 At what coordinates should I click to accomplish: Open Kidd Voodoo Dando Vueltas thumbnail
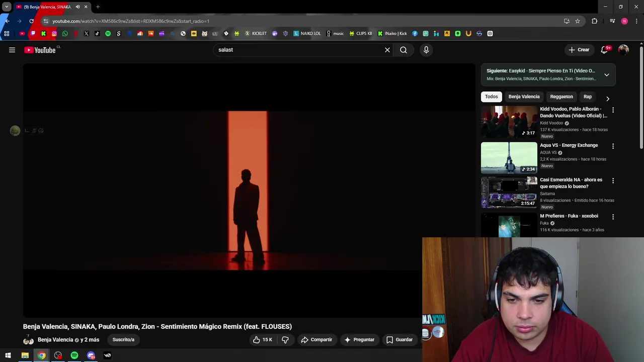point(509,122)
